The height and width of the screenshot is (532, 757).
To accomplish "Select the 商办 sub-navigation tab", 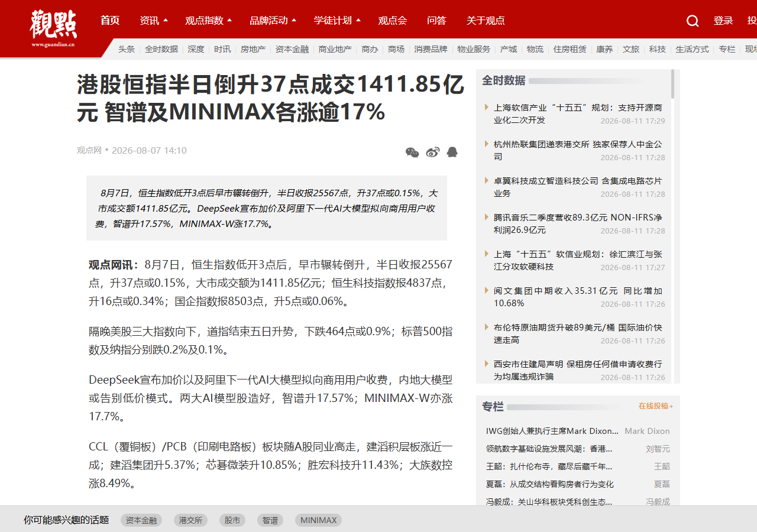I will point(370,49).
